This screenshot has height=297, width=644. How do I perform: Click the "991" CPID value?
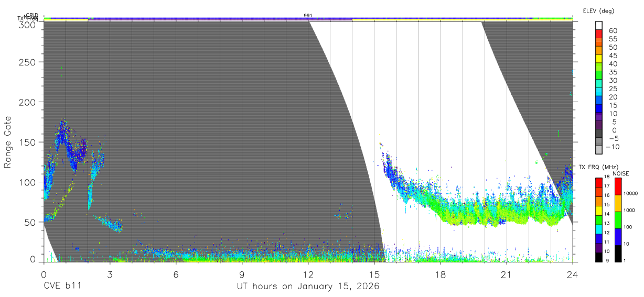pyautogui.click(x=308, y=16)
